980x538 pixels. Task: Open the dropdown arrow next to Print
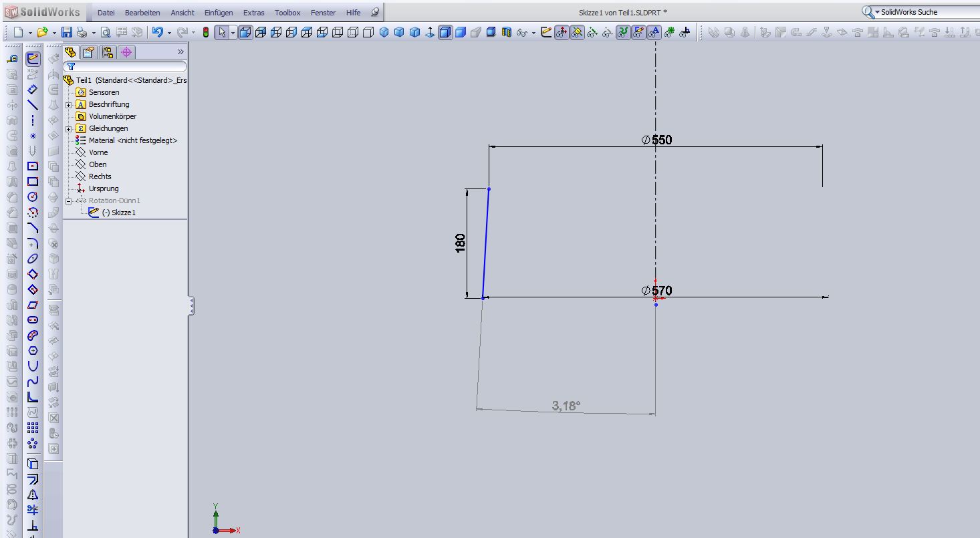[94, 32]
